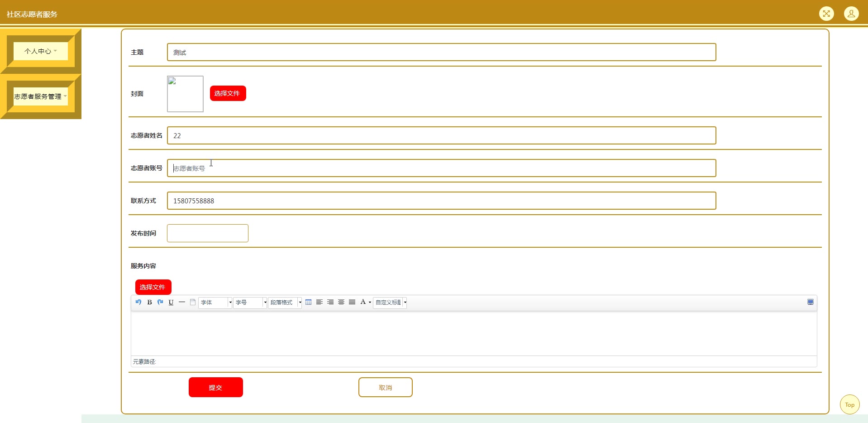Click the redo icon in the editor toolbar
This screenshot has width=868, height=423.
(160, 302)
